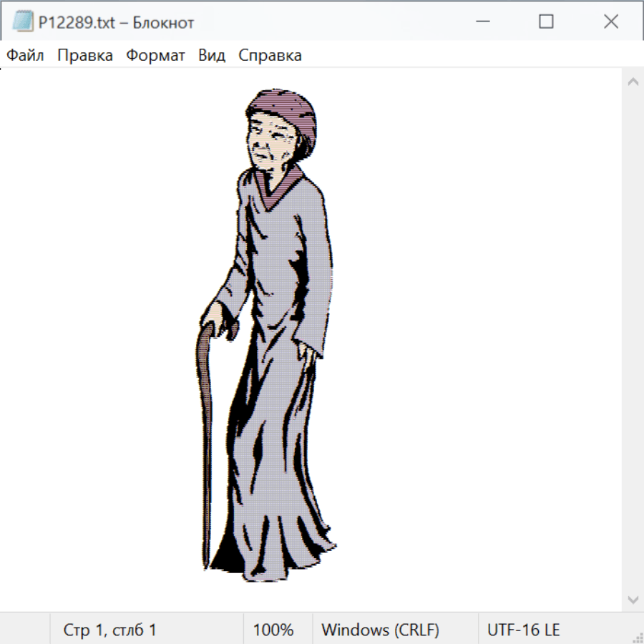This screenshot has height=644, width=644.
Task: Click the Notepad icon in title bar
Action: pos(22,22)
